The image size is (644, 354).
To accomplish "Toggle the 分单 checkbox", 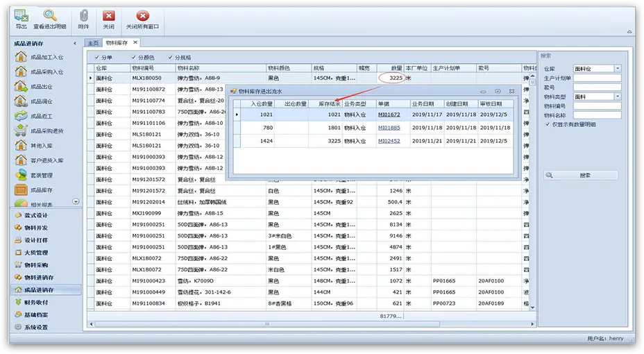I will (x=97, y=58).
